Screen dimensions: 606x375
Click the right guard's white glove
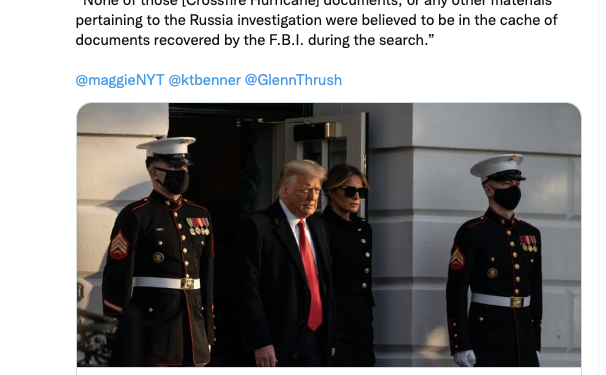click(465, 358)
